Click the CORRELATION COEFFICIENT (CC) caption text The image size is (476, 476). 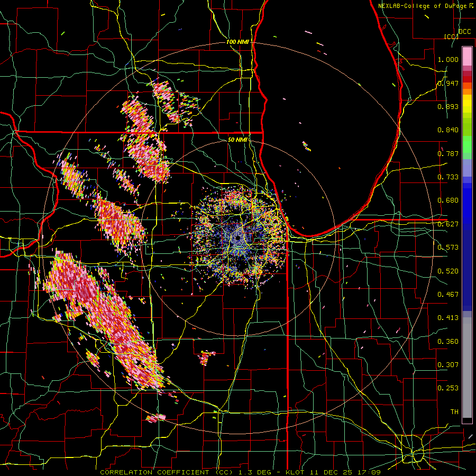point(167,472)
